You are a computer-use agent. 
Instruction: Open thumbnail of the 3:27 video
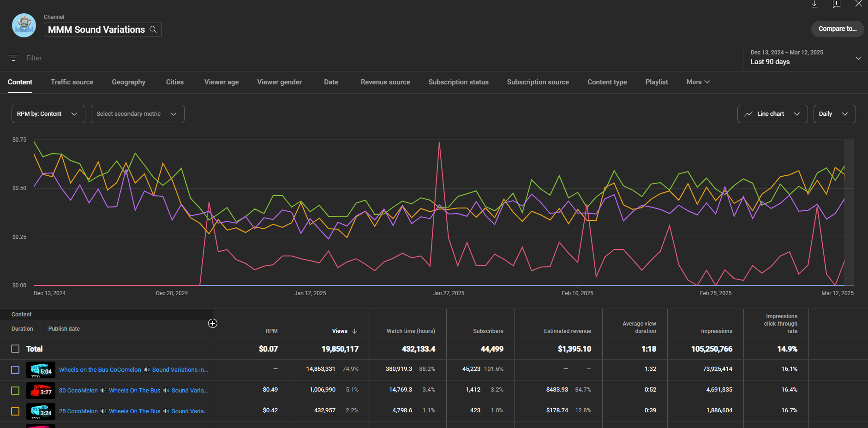tap(41, 391)
